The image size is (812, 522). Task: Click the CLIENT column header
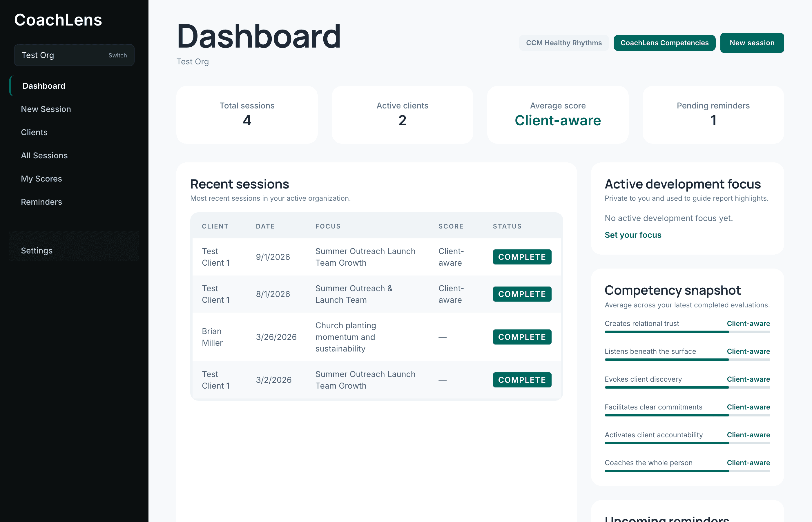[x=215, y=226]
